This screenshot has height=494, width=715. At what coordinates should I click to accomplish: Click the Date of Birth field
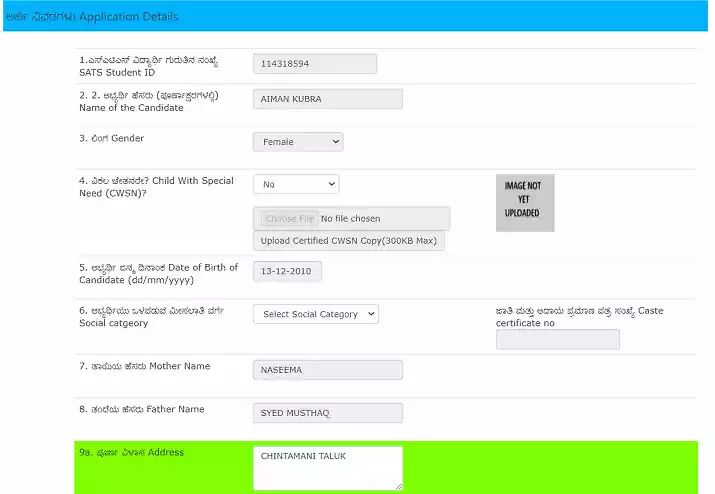click(287, 271)
